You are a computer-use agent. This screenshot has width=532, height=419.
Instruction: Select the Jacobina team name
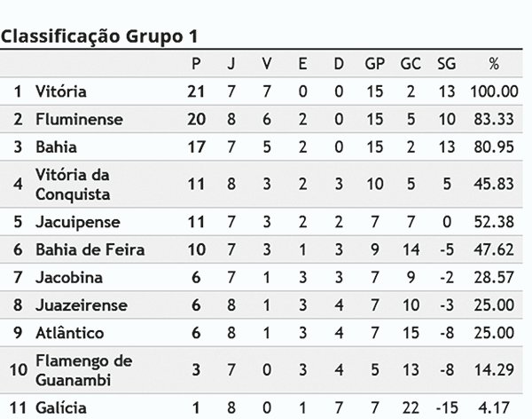coord(69,278)
